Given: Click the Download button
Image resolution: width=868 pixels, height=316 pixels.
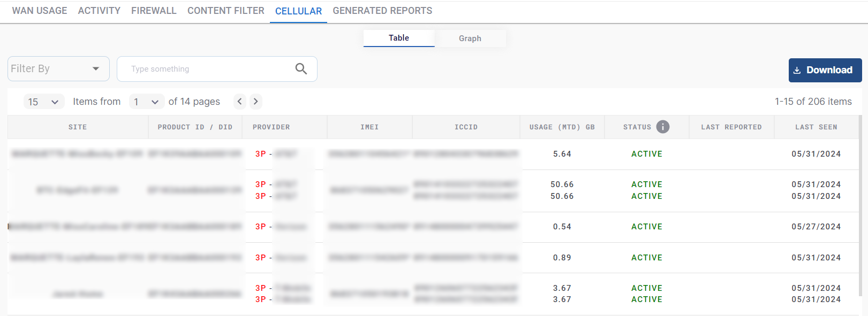Looking at the screenshot, I should (825, 70).
